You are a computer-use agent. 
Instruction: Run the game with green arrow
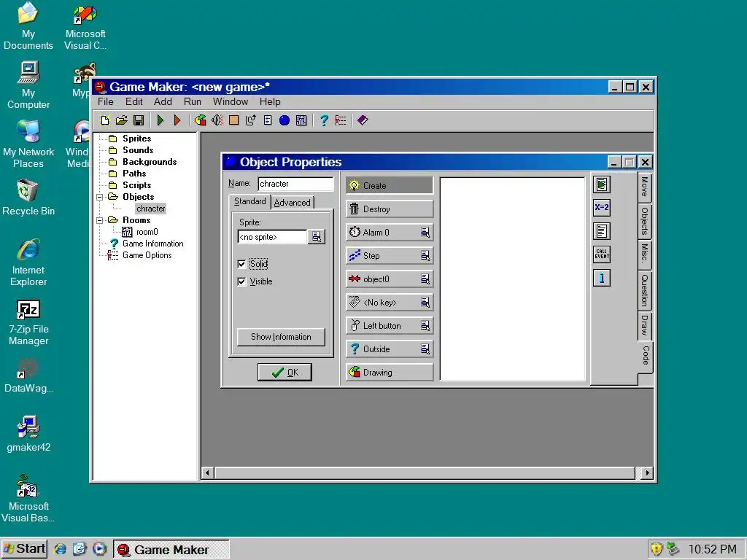160,120
